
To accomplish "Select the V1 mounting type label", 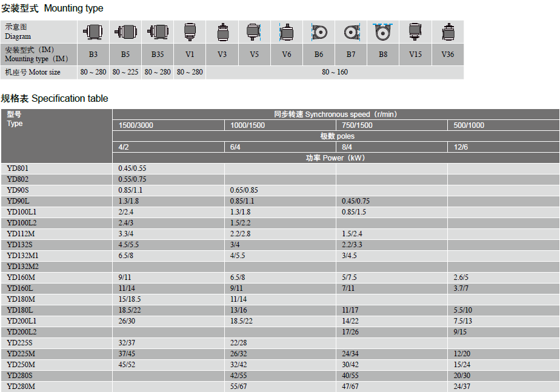I will (x=190, y=55).
